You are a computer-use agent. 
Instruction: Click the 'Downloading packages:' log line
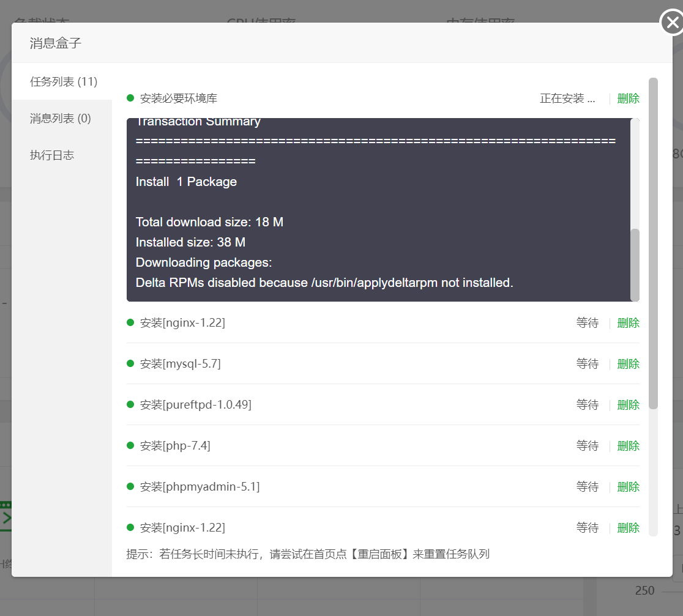(x=204, y=262)
